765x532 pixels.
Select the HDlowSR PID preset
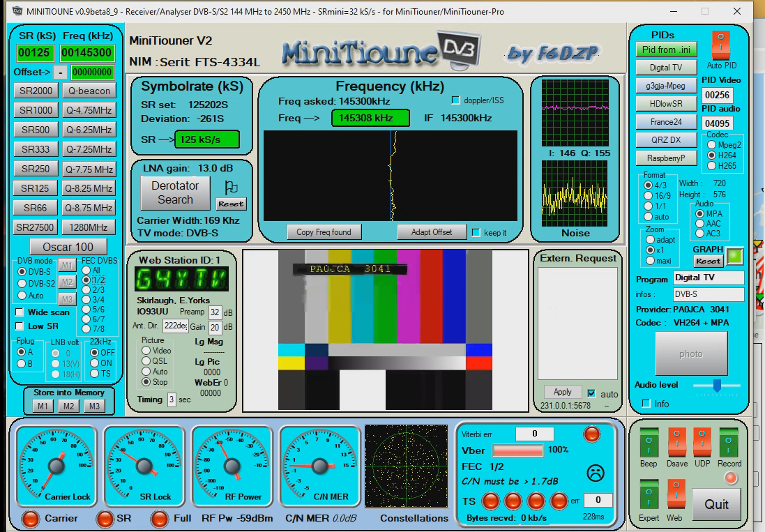(x=667, y=104)
